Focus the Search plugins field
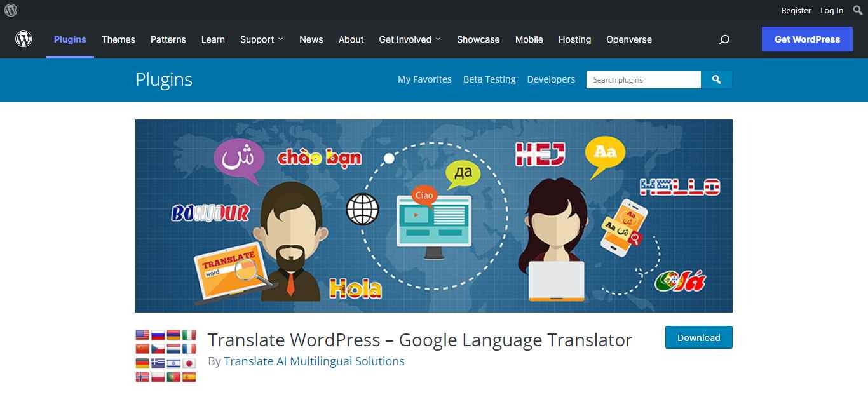Screen dimensions: 868x397 click(644, 79)
